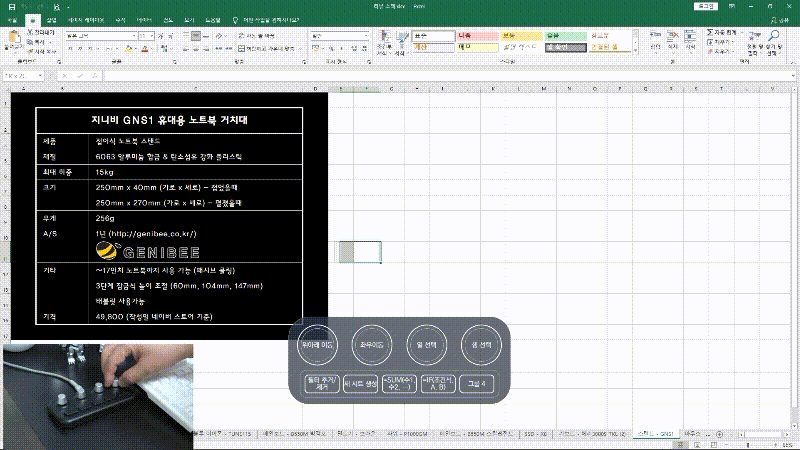Click the horizontal scrollbar right arrow
Viewport: 800px width, 450px height.
coord(787,434)
